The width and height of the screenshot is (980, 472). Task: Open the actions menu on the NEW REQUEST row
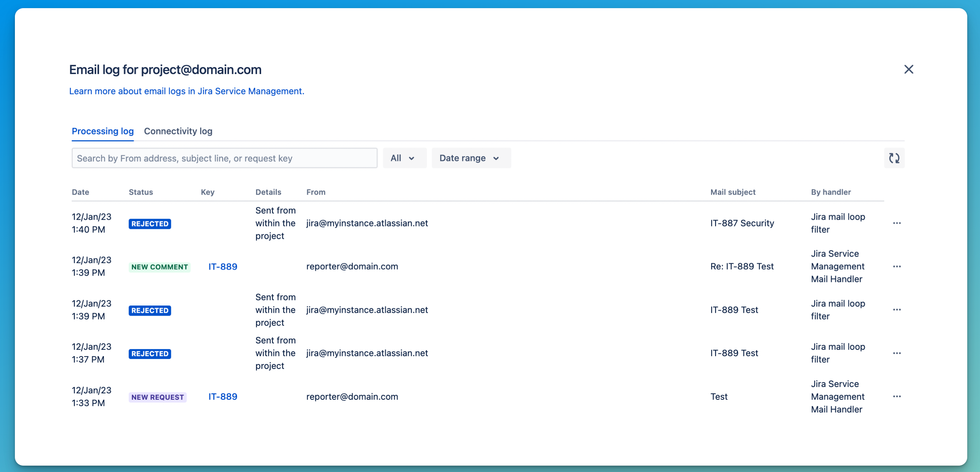pos(897,397)
